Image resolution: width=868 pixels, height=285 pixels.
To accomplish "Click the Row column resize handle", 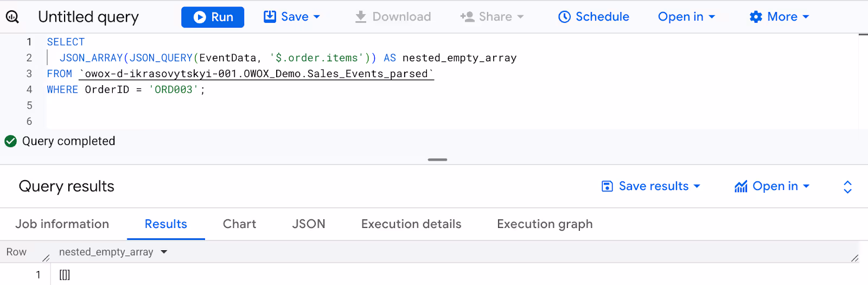I will tap(46, 258).
